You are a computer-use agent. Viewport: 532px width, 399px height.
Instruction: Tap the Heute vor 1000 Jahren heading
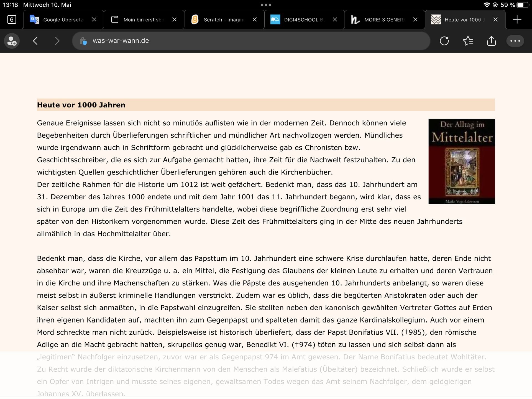point(81,105)
